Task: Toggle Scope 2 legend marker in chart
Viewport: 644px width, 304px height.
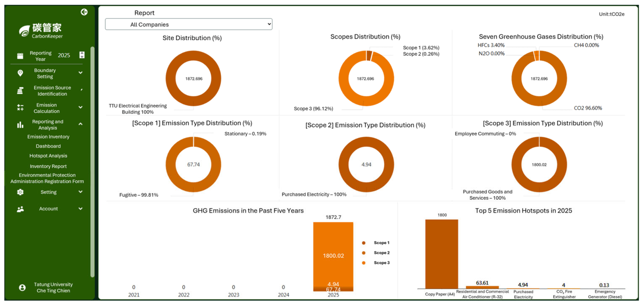Action: tap(364, 253)
